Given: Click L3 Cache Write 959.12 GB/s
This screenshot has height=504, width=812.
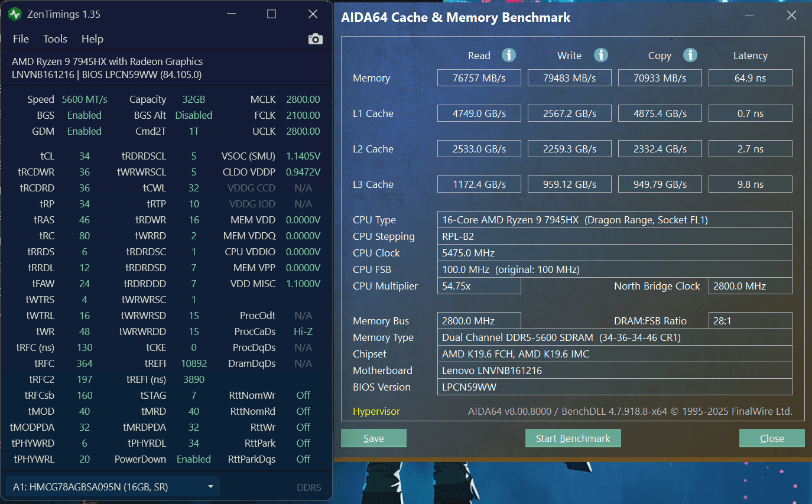Looking at the screenshot, I should coord(570,184).
